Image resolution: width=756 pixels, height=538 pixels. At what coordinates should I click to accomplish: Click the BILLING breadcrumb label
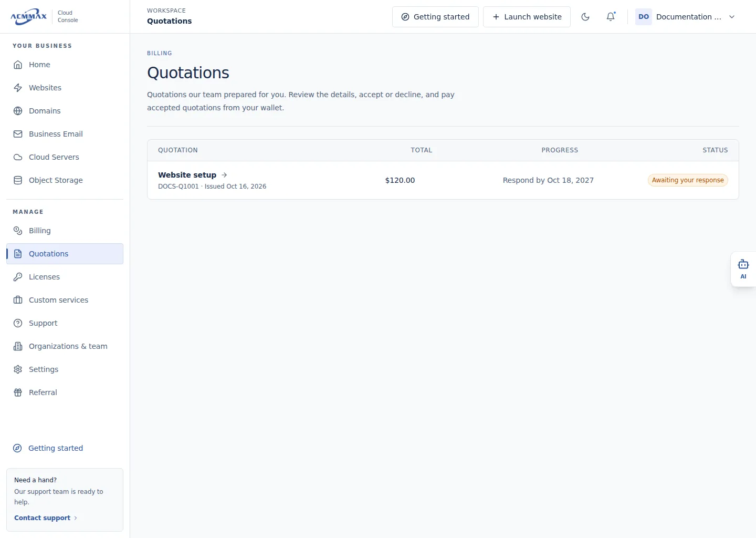[x=160, y=53]
